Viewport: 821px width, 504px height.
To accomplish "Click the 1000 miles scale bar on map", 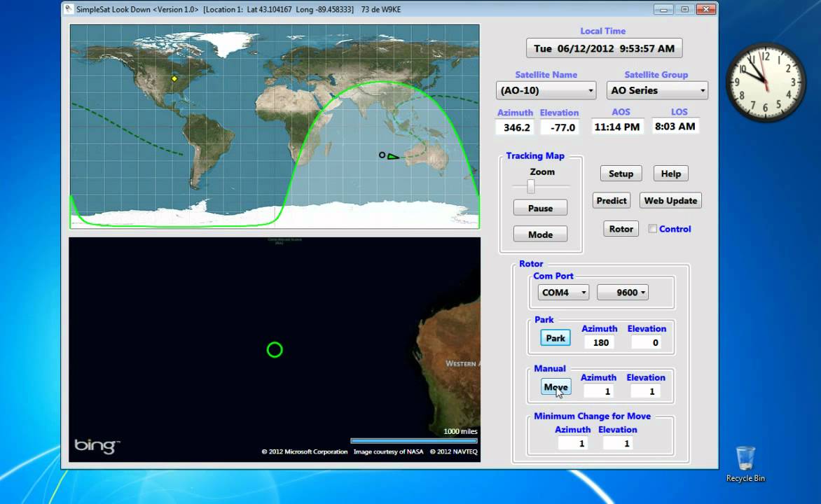I will click(413, 441).
